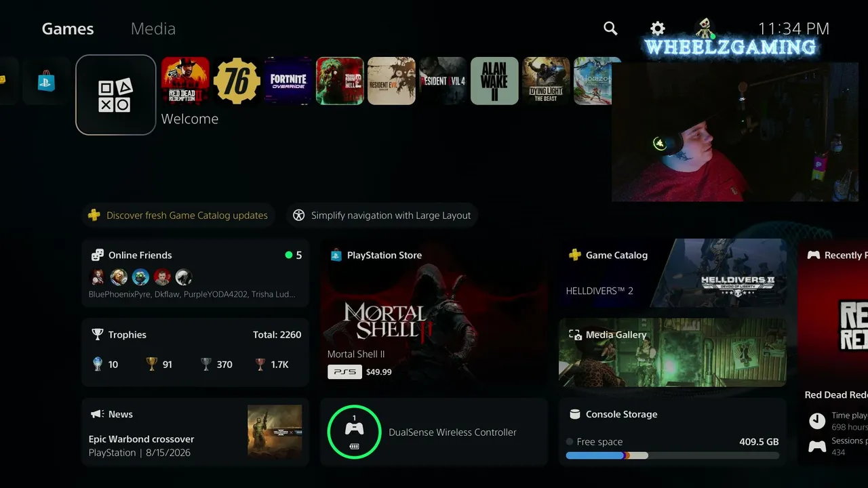
Task: Open the profile avatar beside the clock
Action: 705,28
